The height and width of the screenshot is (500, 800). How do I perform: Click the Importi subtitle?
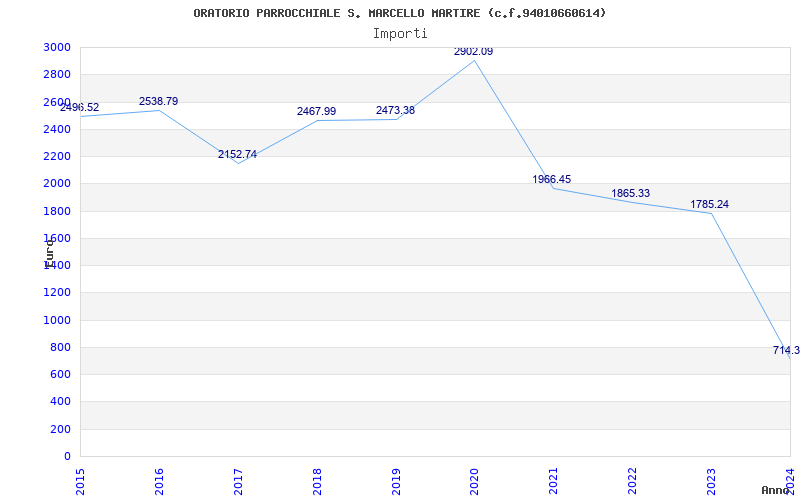click(x=399, y=34)
